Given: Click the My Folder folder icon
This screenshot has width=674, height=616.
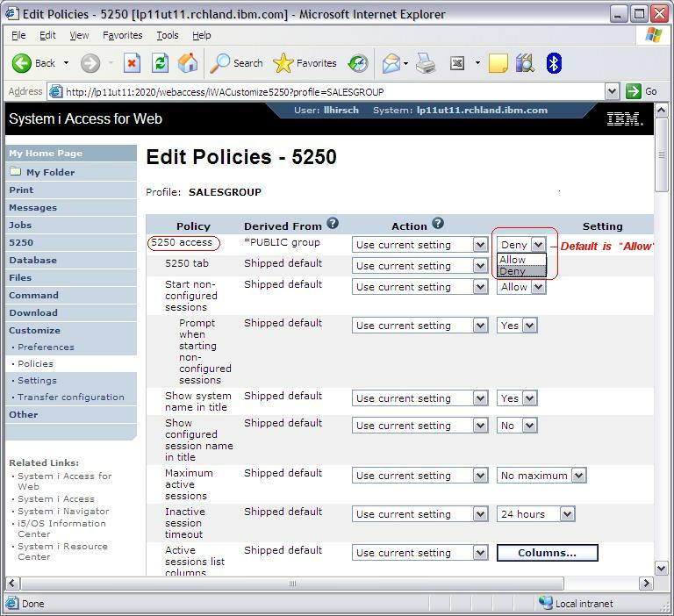Looking at the screenshot, I should 16,171.
